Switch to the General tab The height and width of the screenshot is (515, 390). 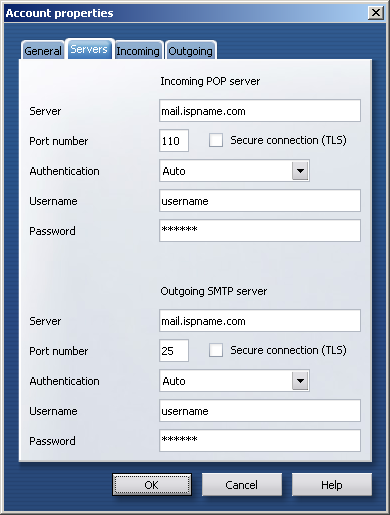point(43,51)
